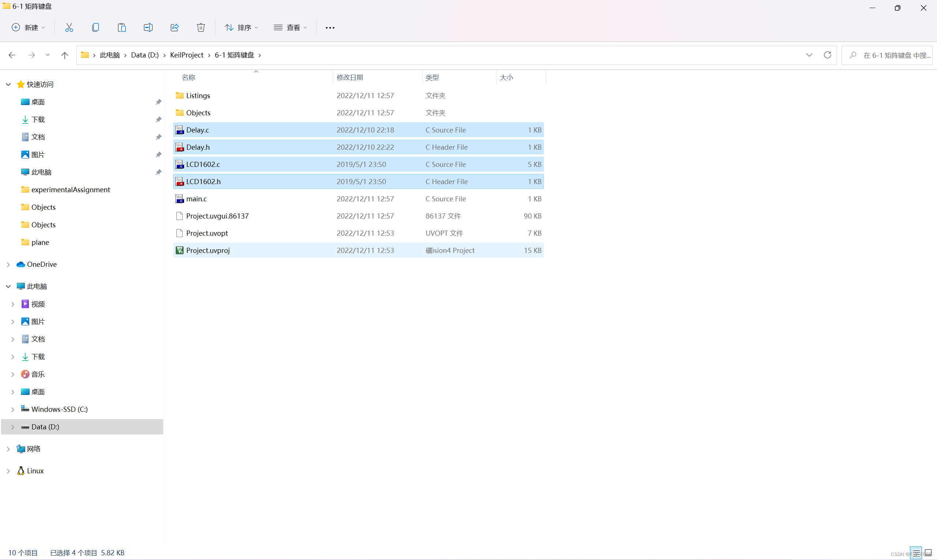Click KeilProject in the breadcrumb path
Screen dimensions: 937x560
coord(186,55)
